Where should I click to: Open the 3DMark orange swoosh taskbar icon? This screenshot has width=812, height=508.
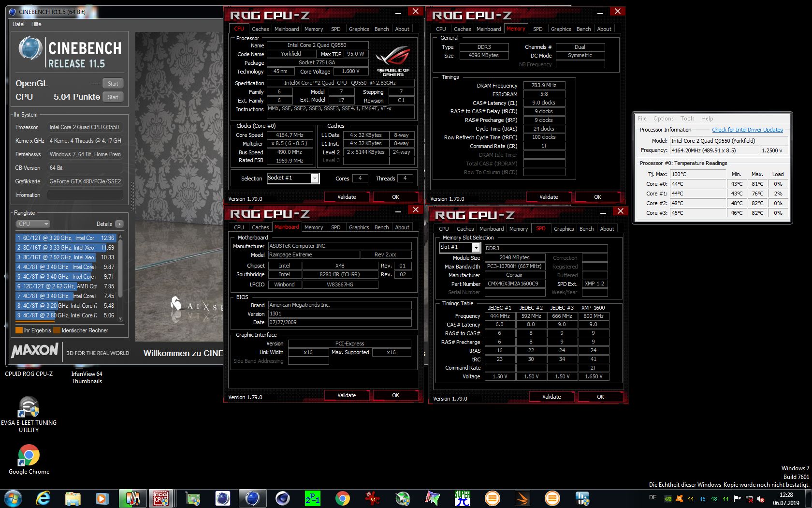522,498
